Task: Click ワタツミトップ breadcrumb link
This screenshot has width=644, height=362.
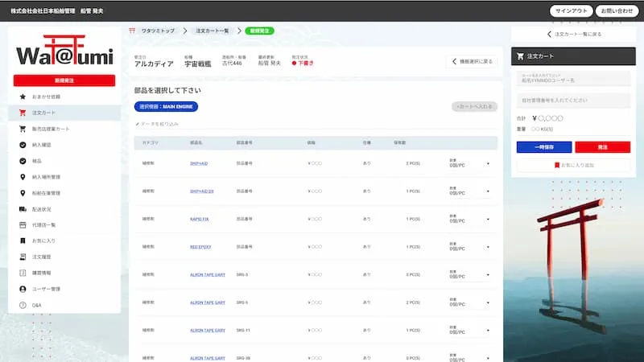Action: (x=158, y=31)
